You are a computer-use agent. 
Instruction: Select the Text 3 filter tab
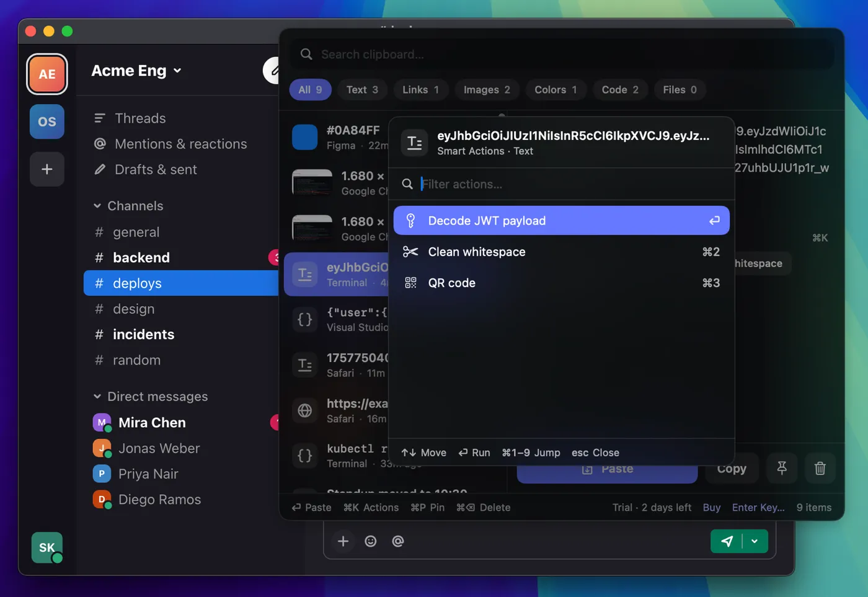pos(362,90)
